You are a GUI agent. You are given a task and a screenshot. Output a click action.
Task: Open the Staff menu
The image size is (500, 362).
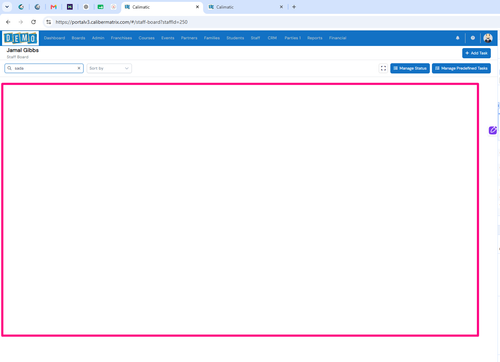coord(255,38)
